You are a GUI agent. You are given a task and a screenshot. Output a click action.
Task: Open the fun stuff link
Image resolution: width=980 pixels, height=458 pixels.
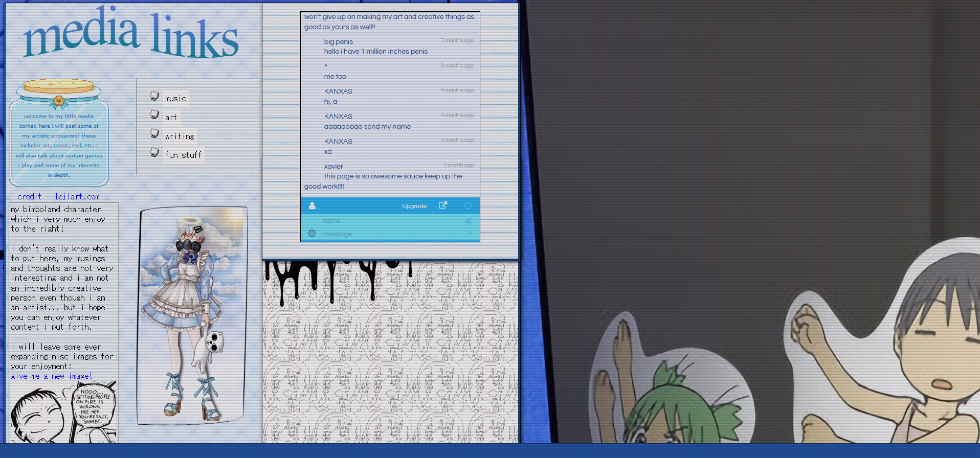(183, 155)
